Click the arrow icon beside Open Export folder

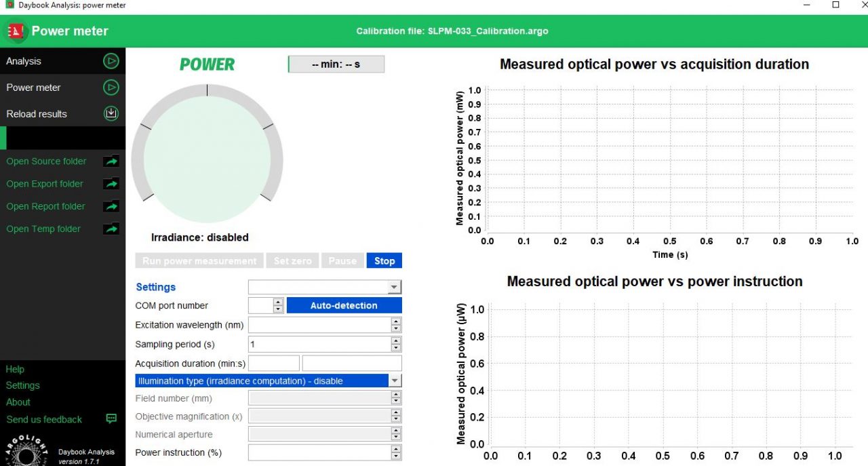(x=111, y=183)
